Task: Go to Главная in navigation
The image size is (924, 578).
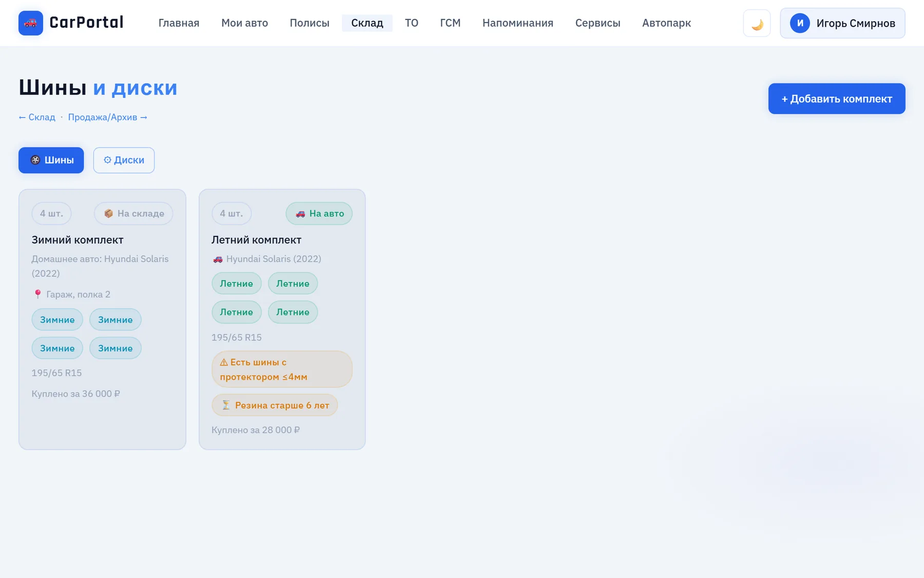Action: click(x=179, y=23)
